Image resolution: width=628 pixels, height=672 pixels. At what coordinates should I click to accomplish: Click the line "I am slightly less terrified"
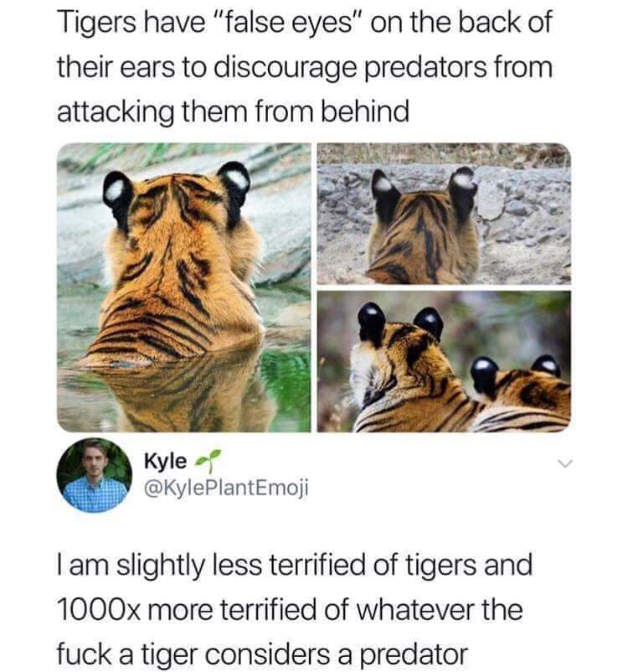pos(295,565)
